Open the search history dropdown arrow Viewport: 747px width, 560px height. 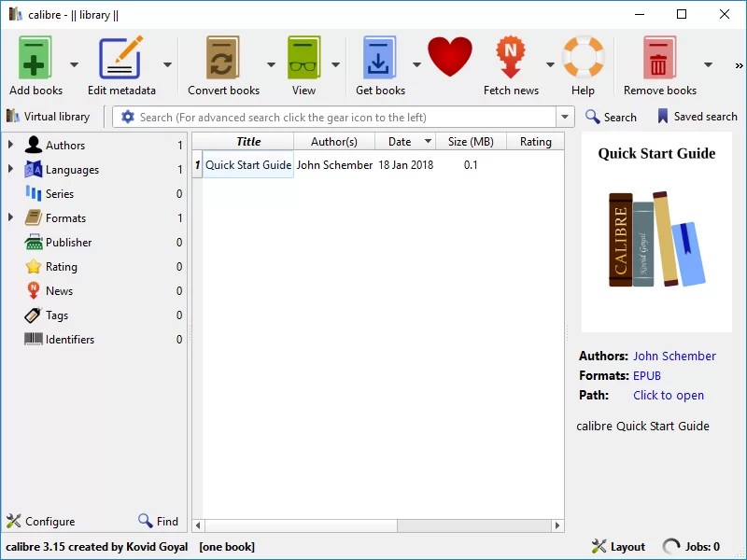tap(566, 116)
